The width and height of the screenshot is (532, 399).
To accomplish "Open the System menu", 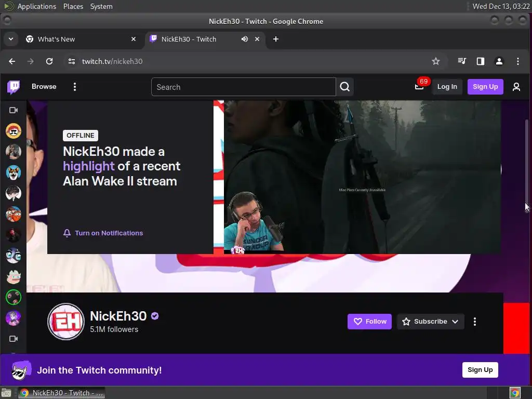I will point(101,6).
